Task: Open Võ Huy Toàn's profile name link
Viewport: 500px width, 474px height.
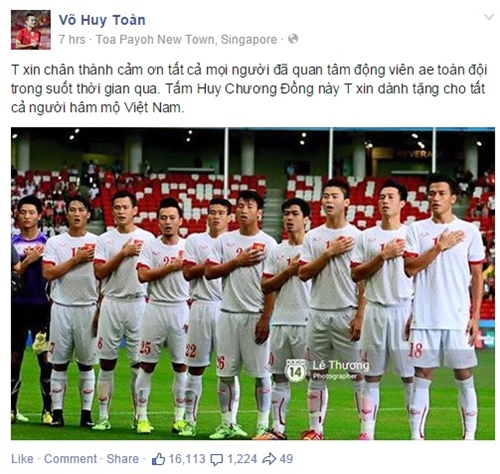Action: point(102,20)
